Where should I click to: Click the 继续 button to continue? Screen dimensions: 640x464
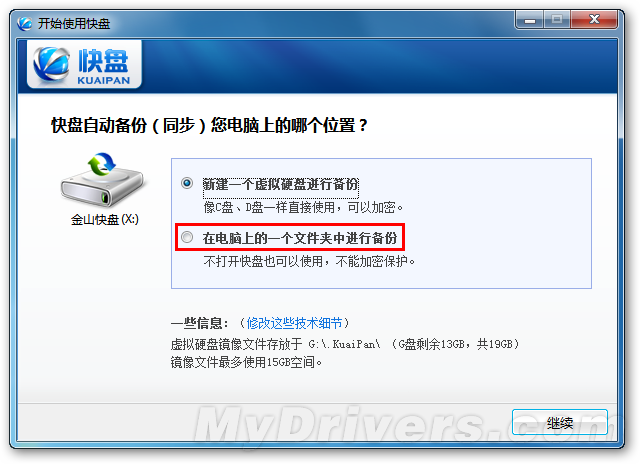click(560, 422)
